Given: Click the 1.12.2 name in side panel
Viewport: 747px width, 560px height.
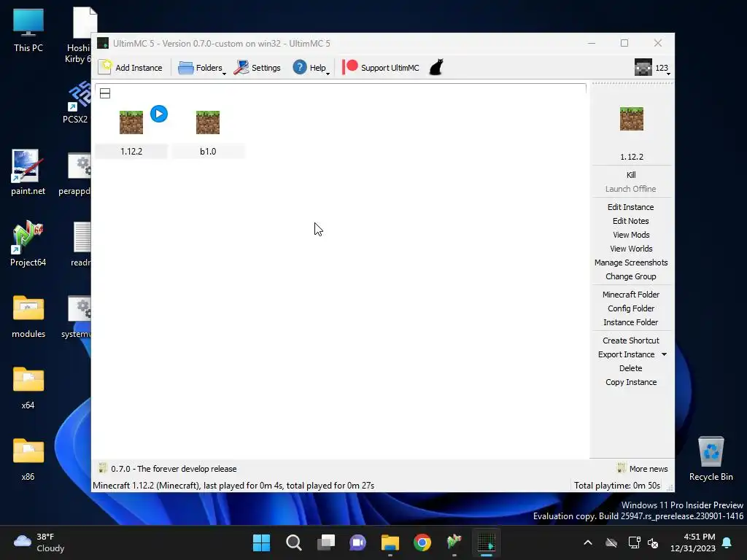Looking at the screenshot, I should (x=631, y=157).
